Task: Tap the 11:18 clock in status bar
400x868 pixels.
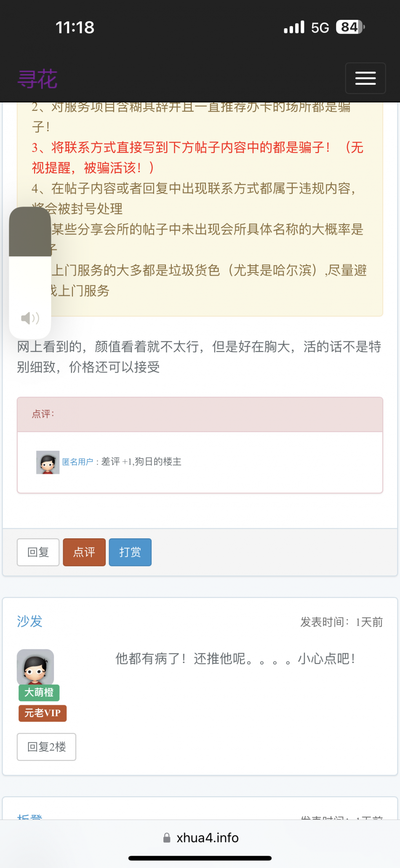Action: pos(75,27)
